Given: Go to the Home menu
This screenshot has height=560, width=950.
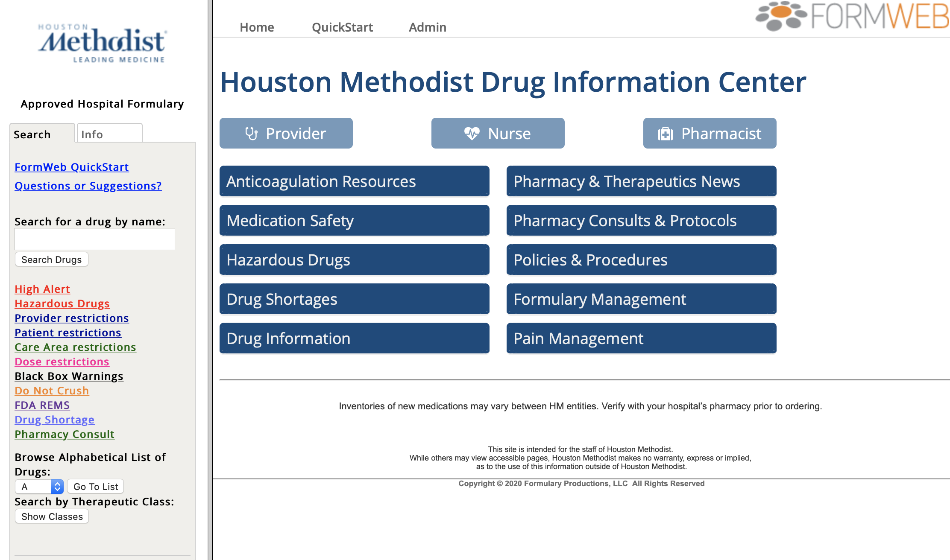Looking at the screenshot, I should [257, 27].
